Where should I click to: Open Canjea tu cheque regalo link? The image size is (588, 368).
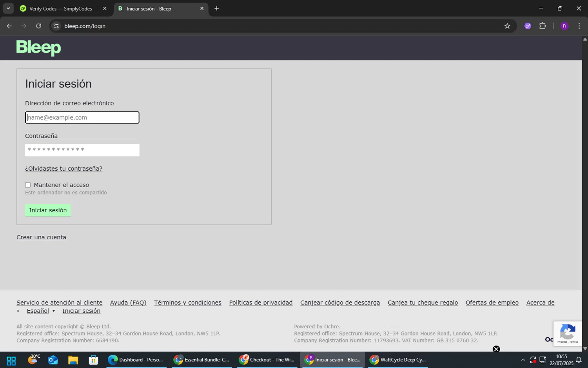pos(423,302)
